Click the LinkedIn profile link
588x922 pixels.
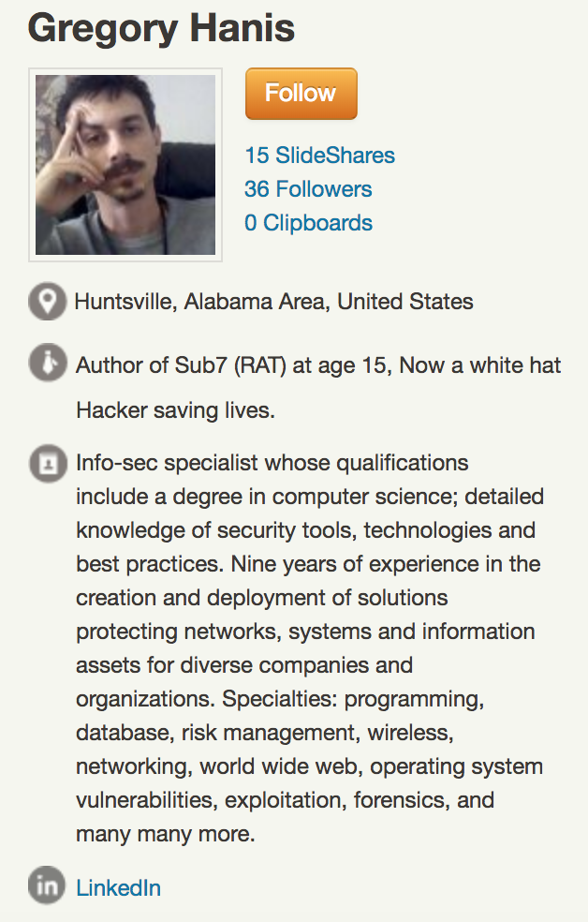[118, 888]
